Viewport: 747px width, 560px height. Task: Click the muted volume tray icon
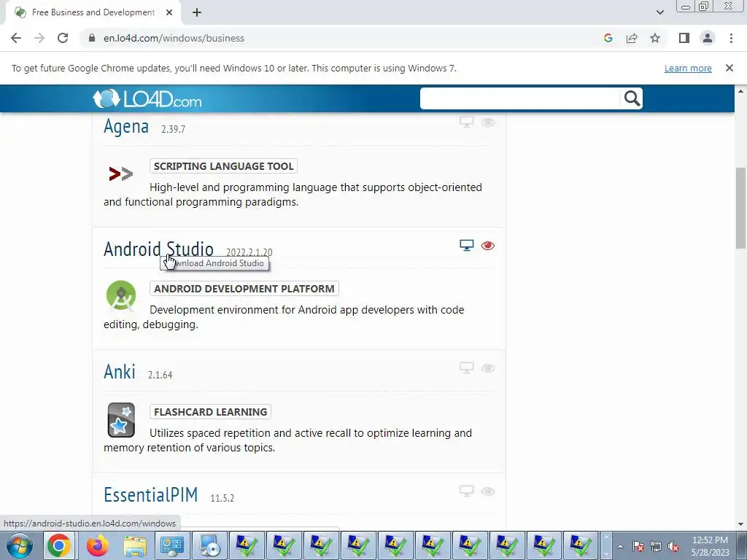(673, 546)
